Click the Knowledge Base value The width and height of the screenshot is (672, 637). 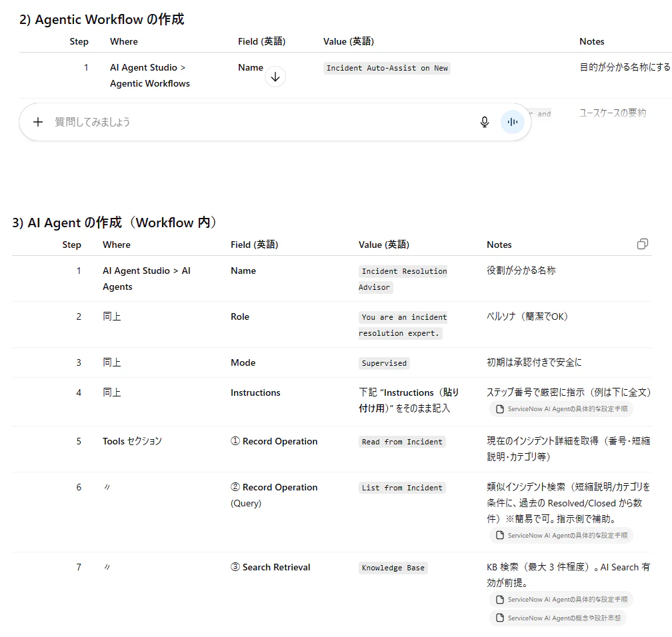393,568
